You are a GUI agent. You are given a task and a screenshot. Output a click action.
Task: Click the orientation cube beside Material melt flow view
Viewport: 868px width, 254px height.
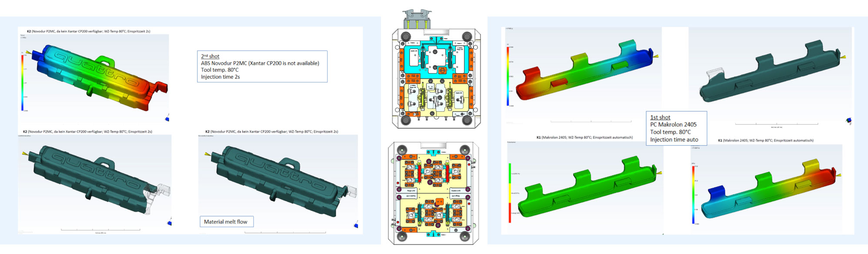tap(356, 225)
